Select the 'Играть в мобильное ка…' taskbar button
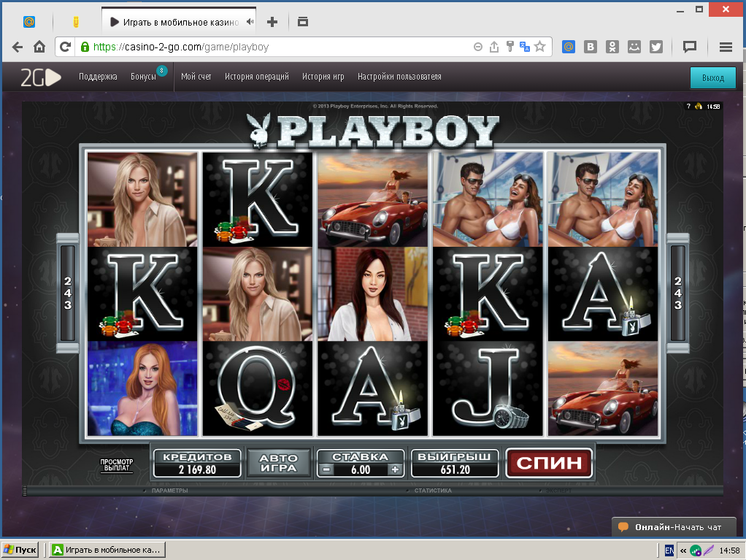This screenshot has height=560, width=746. [107, 550]
